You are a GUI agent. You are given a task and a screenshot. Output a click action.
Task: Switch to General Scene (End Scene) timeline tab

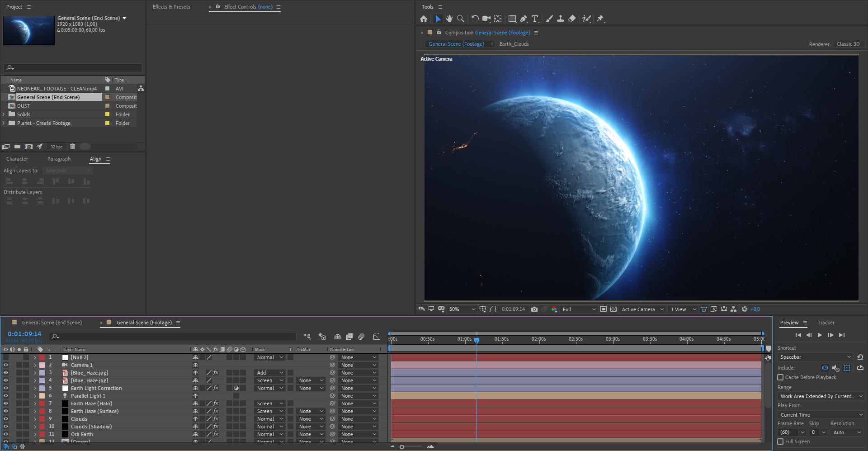point(52,323)
